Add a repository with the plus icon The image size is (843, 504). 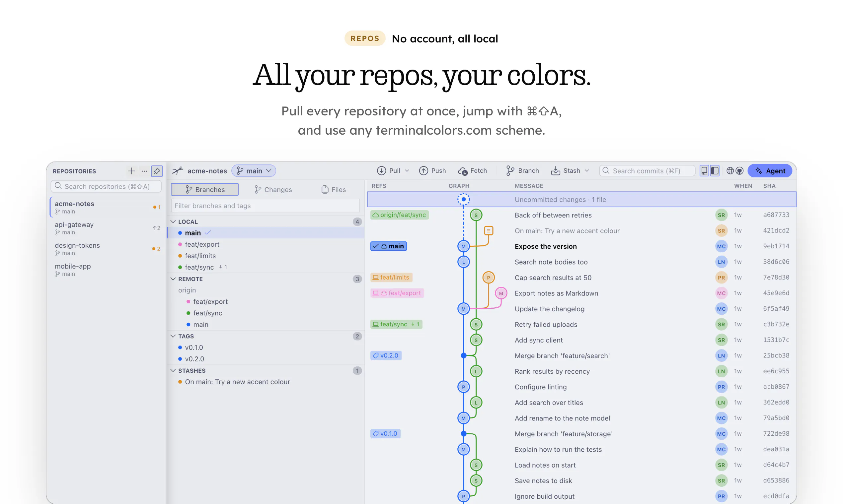point(131,171)
